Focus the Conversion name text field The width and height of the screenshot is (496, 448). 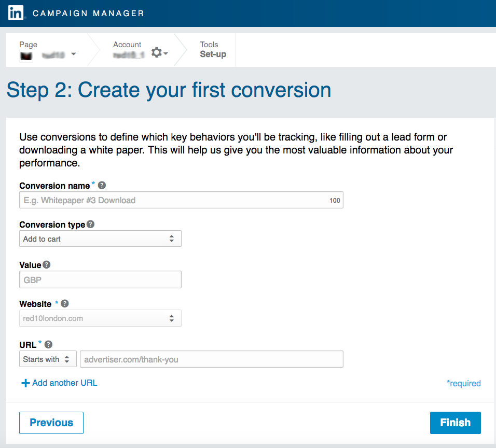coord(174,200)
